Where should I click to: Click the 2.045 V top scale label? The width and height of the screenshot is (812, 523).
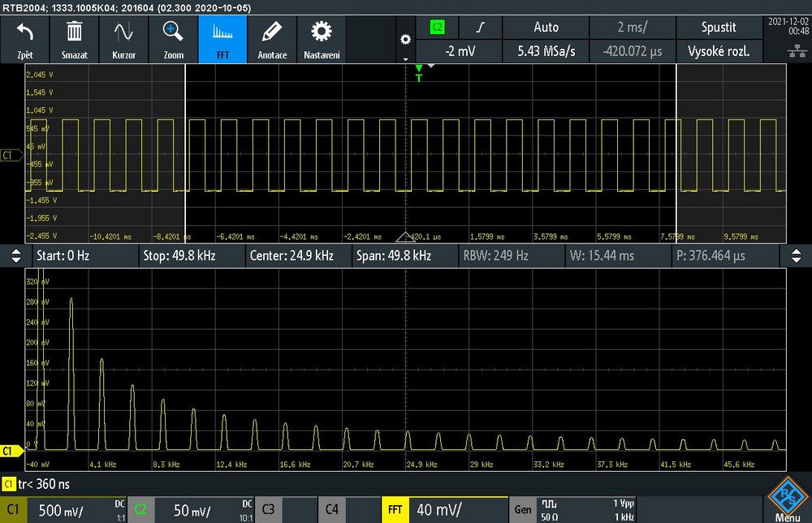point(39,75)
